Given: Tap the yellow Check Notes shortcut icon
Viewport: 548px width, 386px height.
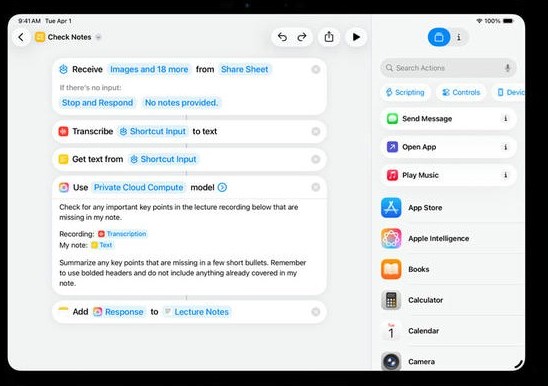Looking at the screenshot, I should 40,37.
